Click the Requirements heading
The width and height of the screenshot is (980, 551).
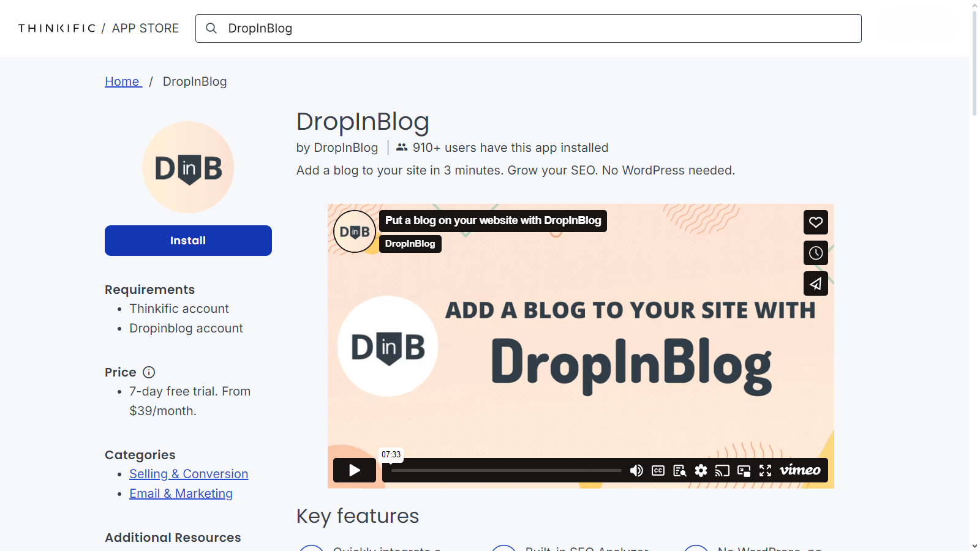149,290
